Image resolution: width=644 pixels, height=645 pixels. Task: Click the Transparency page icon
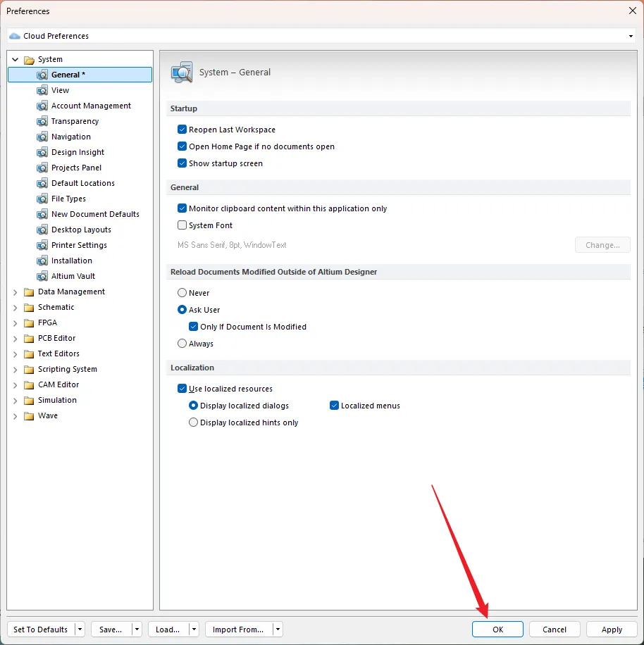pyautogui.click(x=42, y=121)
